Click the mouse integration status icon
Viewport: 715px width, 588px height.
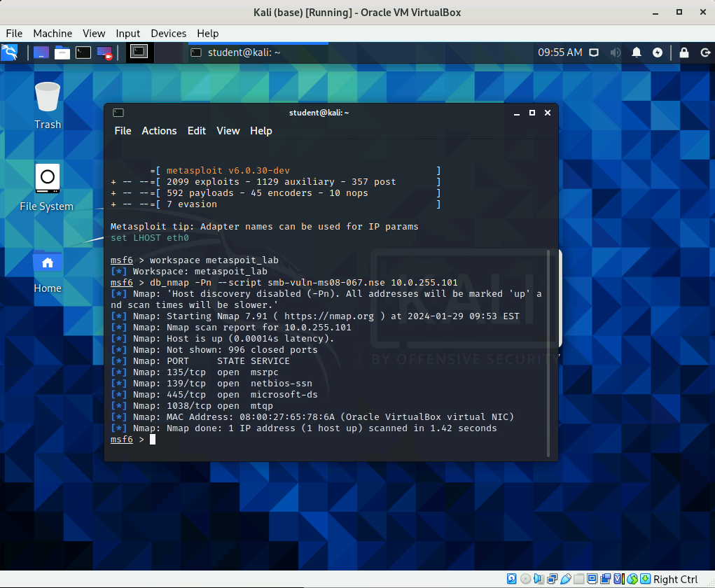pos(632,579)
